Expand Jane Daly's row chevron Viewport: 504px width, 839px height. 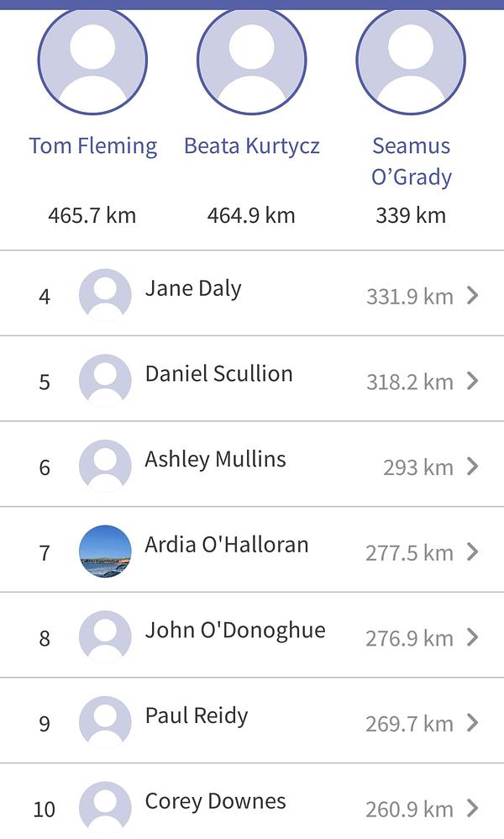pyautogui.click(x=473, y=295)
